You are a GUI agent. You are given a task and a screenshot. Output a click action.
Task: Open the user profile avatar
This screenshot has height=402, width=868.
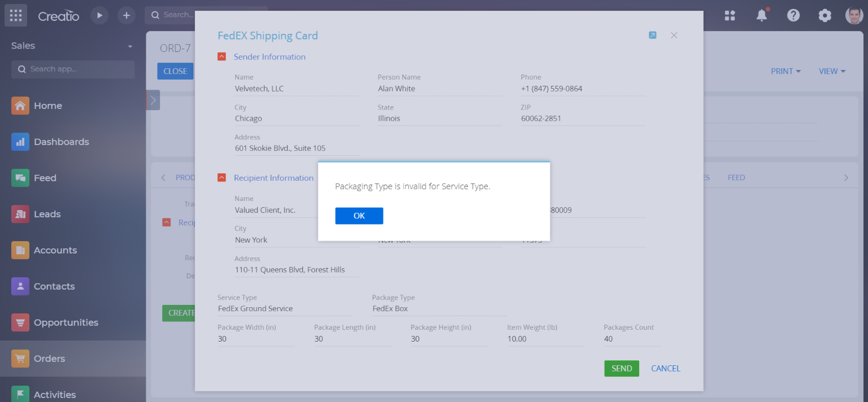[854, 15]
